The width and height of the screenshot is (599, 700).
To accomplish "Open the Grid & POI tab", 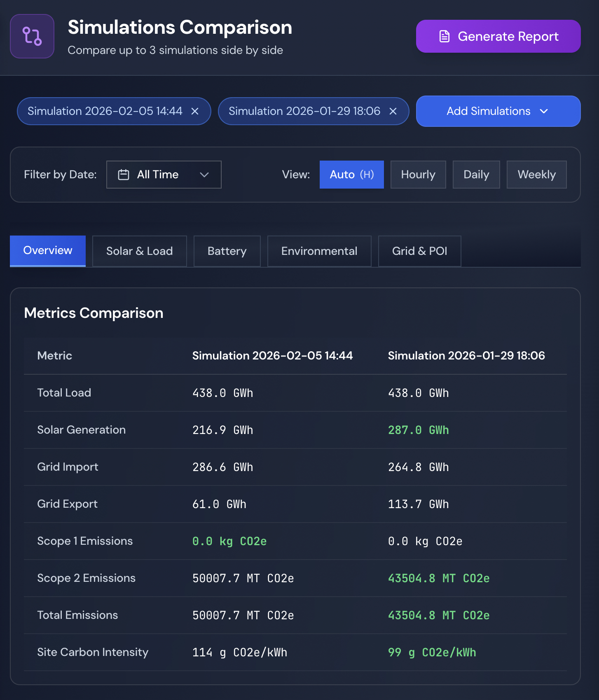I will tap(420, 251).
